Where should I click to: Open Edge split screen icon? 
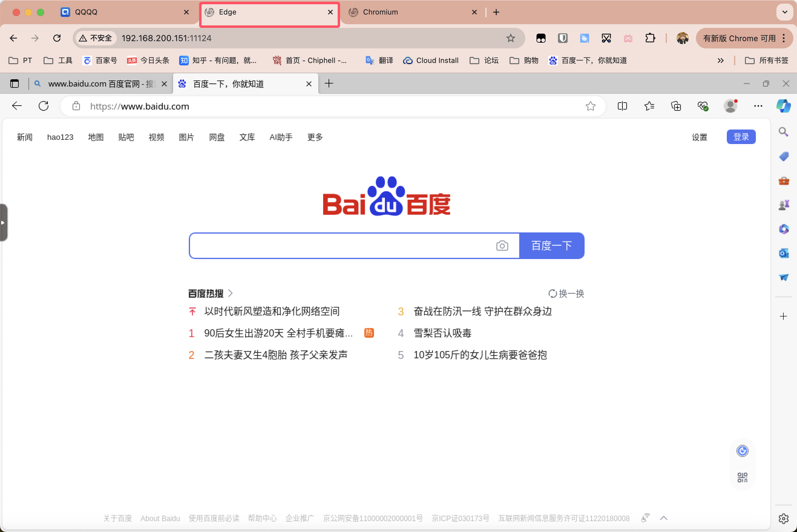click(x=622, y=106)
